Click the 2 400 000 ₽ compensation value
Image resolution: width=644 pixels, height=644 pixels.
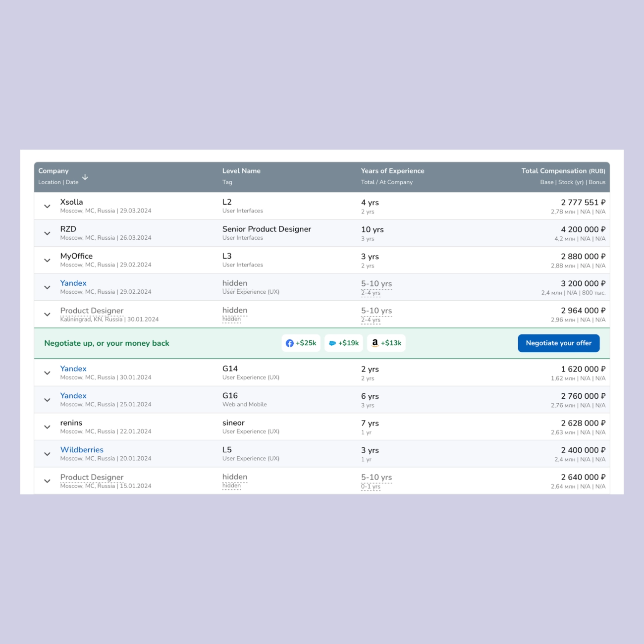tap(583, 450)
